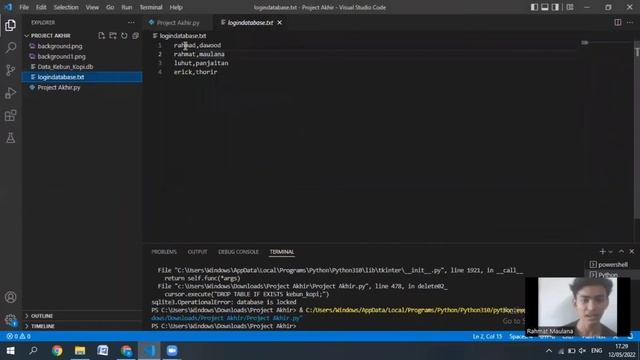Select the logindatabase.txt editor tab
The image size is (640, 360).
[250, 22]
